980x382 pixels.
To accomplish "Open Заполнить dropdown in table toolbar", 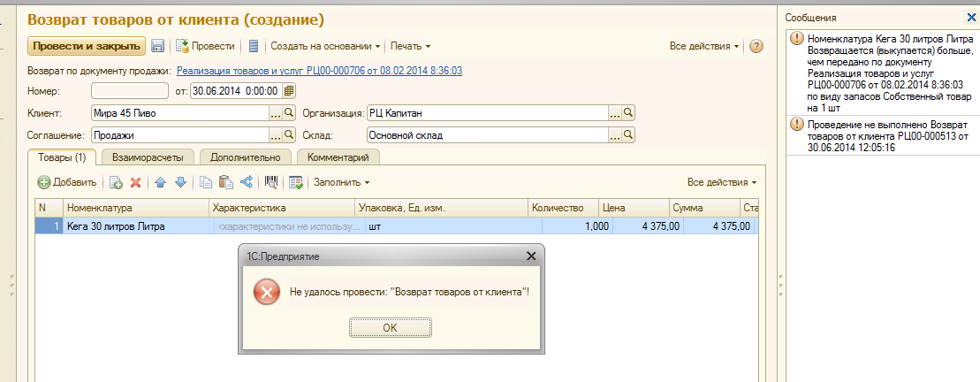I will tap(342, 182).
